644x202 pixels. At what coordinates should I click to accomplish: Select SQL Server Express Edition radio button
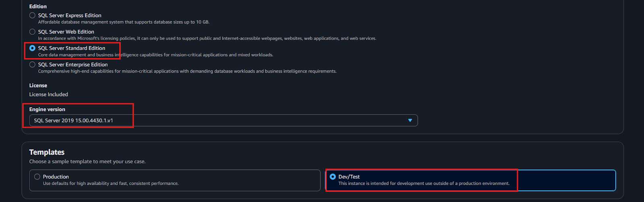click(32, 15)
